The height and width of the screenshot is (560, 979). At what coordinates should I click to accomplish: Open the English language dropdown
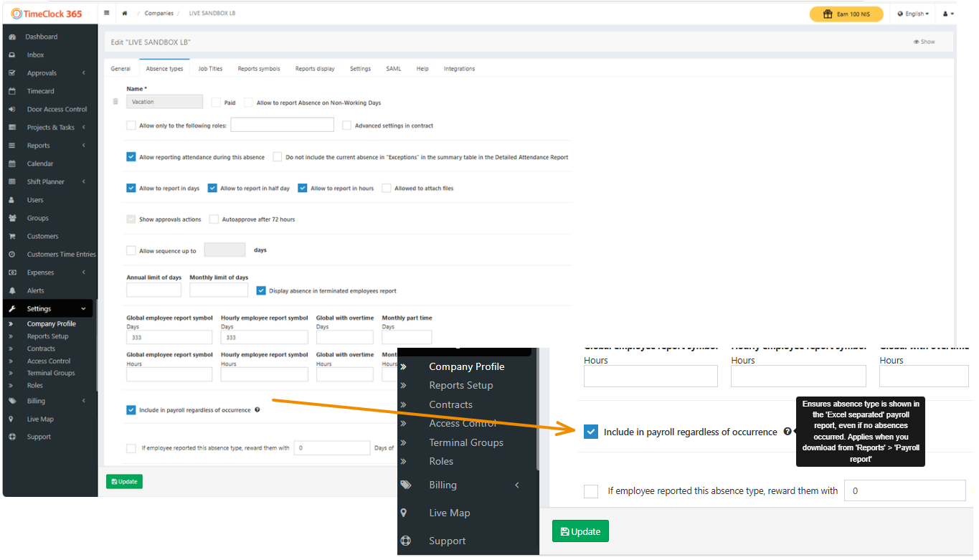pos(913,14)
